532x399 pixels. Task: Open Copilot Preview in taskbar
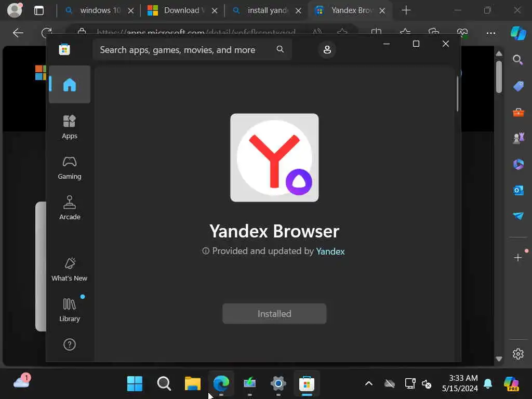(511, 384)
